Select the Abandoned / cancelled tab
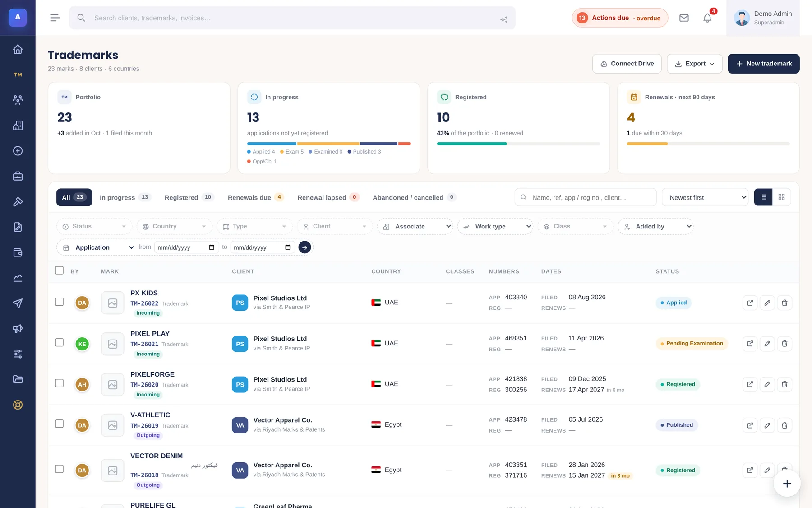 (415, 197)
